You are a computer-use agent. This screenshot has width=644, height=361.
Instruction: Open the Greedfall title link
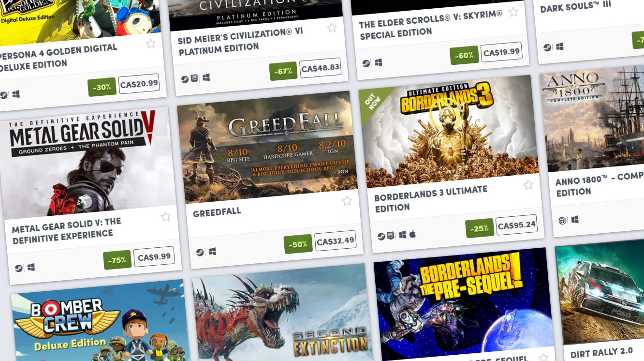coord(217,212)
